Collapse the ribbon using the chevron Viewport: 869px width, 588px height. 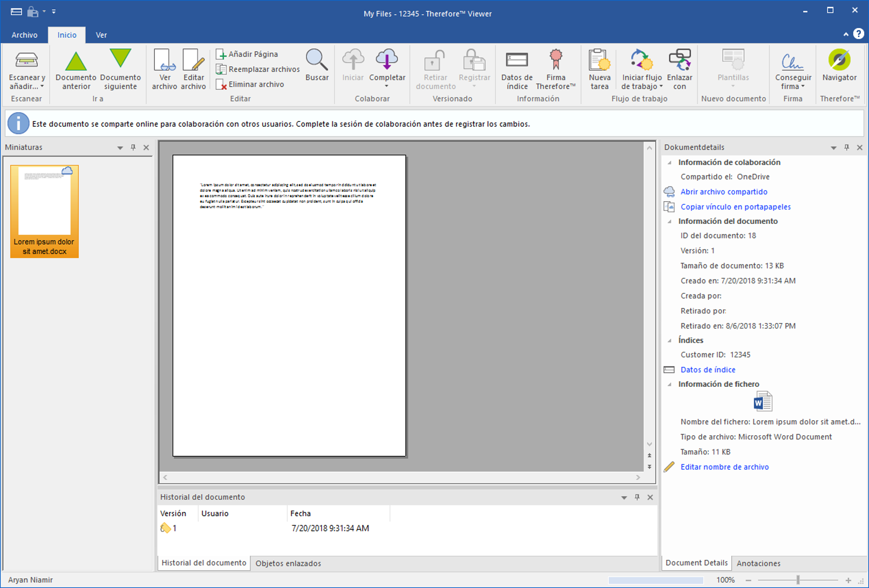(846, 34)
